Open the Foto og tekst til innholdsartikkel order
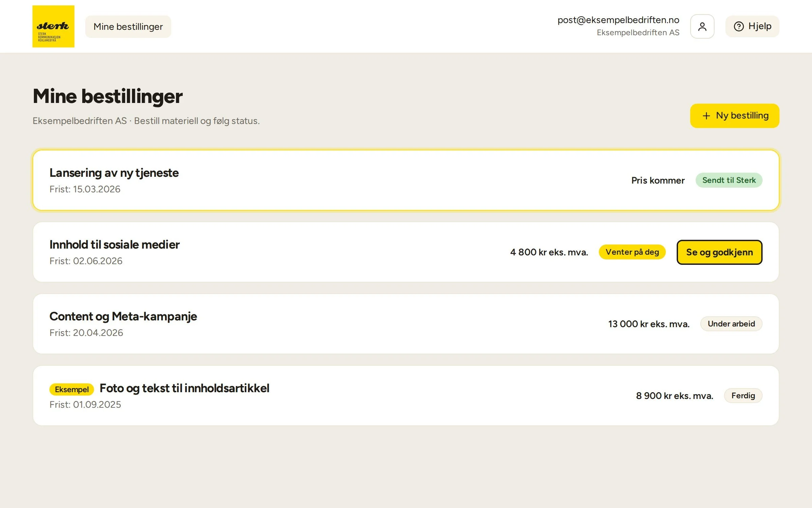 pyautogui.click(x=406, y=396)
